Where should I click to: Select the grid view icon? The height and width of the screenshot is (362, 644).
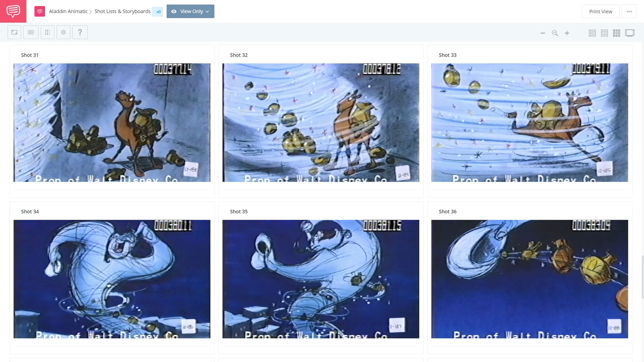pyautogui.click(x=617, y=32)
